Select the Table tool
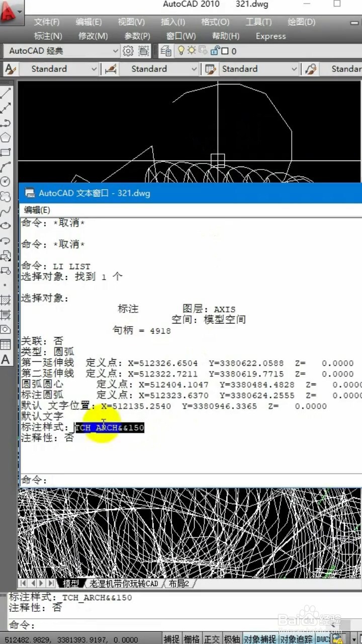 coord(6,345)
